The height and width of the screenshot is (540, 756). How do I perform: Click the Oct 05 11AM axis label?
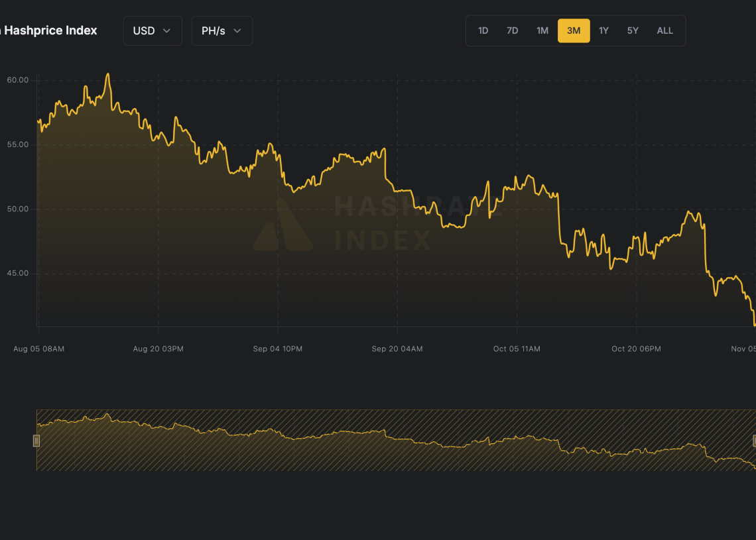pos(517,349)
